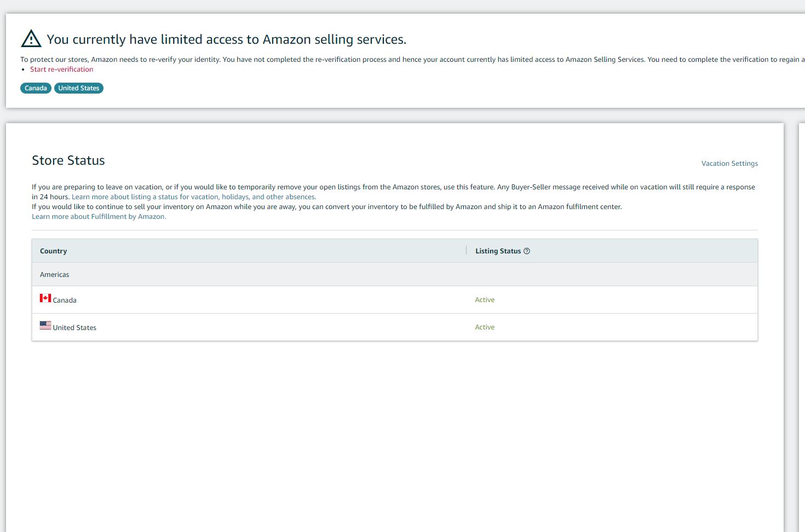805x532 pixels.
Task: Open Vacation Settings
Action: coord(729,164)
